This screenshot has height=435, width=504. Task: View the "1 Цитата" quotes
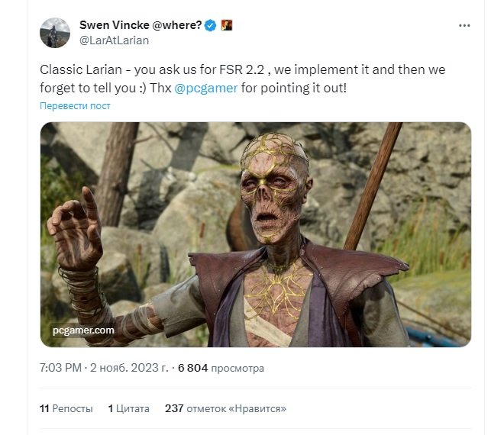tap(128, 408)
